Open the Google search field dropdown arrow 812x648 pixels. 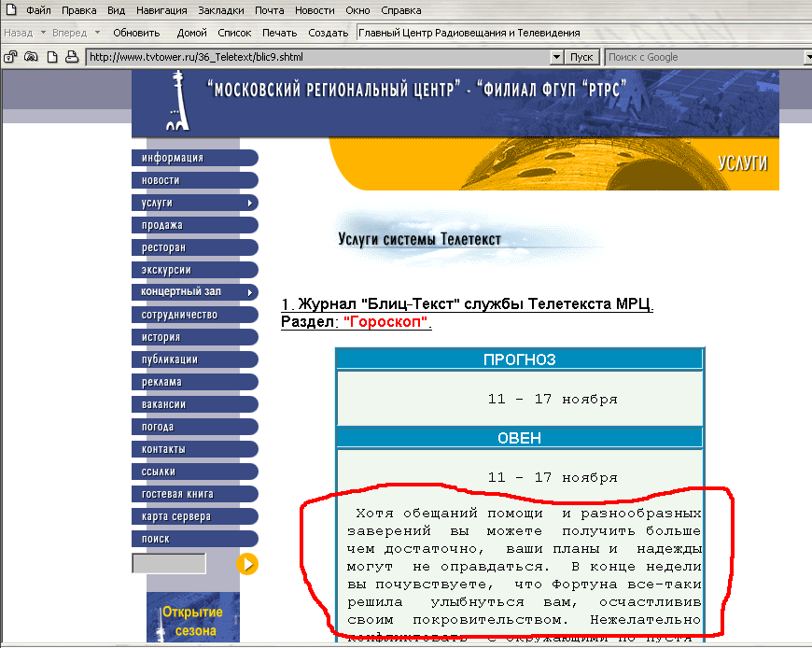[808, 57]
